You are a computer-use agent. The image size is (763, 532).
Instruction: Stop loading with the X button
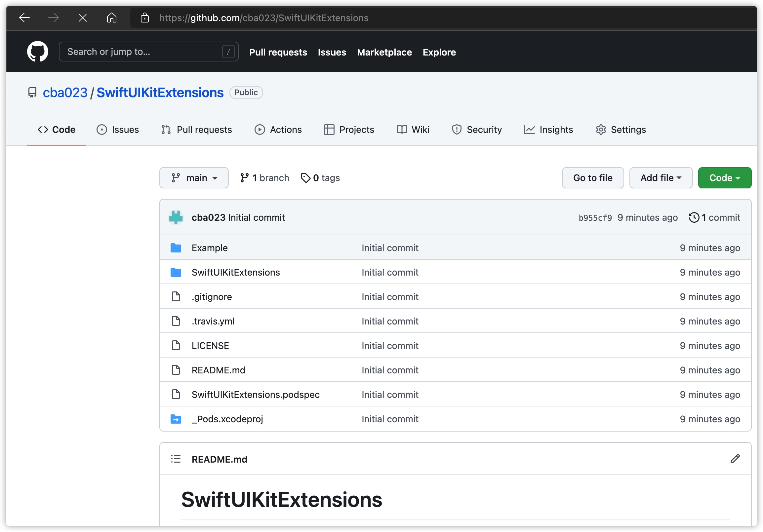pyautogui.click(x=82, y=18)
